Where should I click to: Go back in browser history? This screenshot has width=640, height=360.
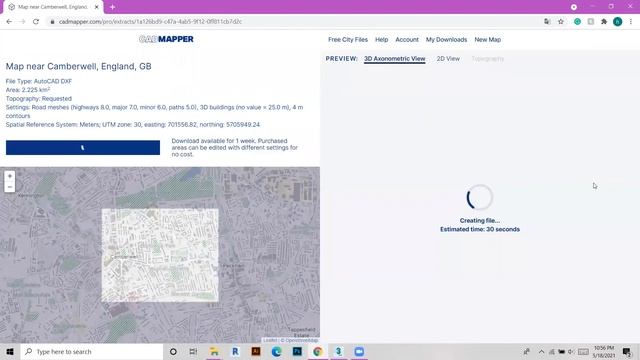tap(9, 22)
